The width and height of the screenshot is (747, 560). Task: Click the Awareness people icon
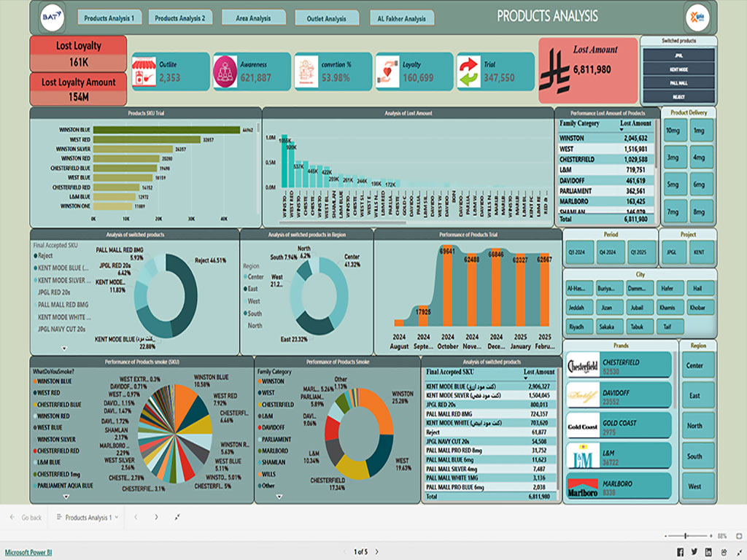[x=225, y=72]
